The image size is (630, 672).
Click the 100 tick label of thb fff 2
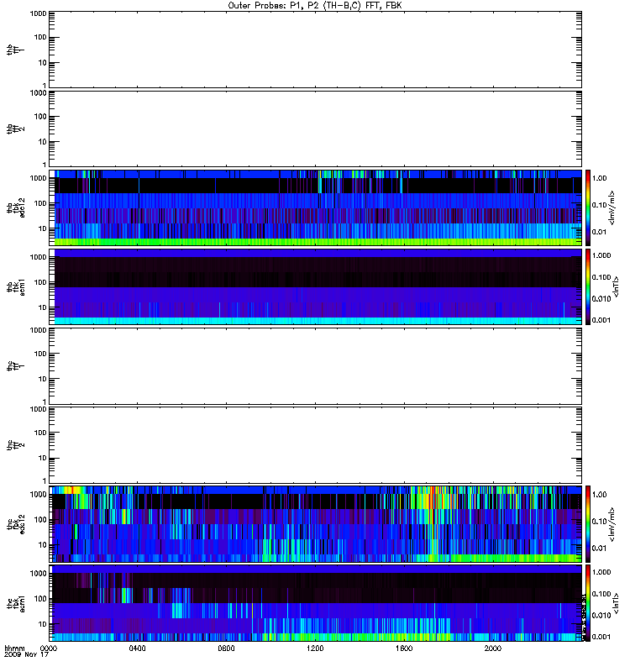(40, 117)
